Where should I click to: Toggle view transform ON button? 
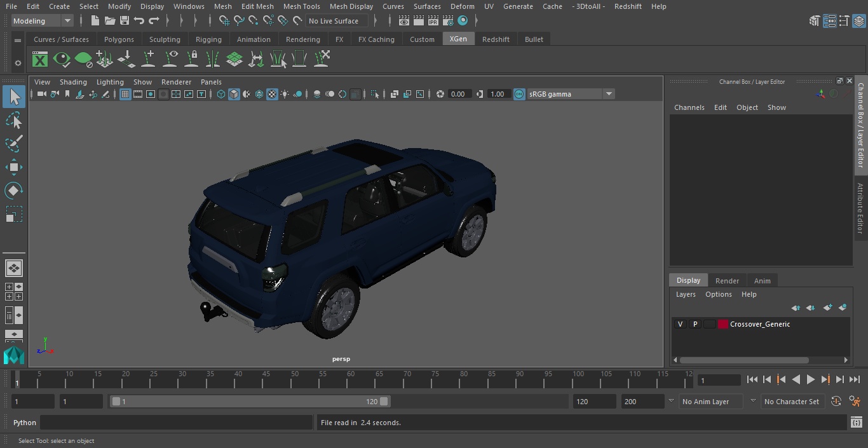coord(519,94)
